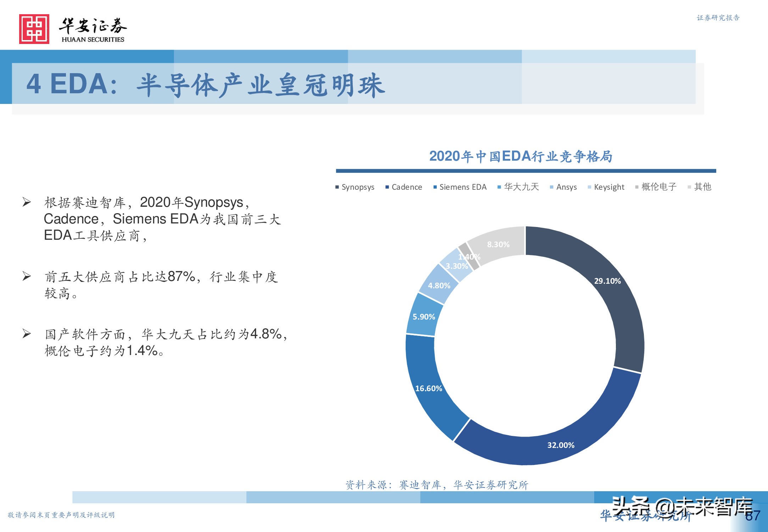
Task: Click the footer disclaimer 敬请参阅末页重要声明及评级说明
Action: point(61,515)
